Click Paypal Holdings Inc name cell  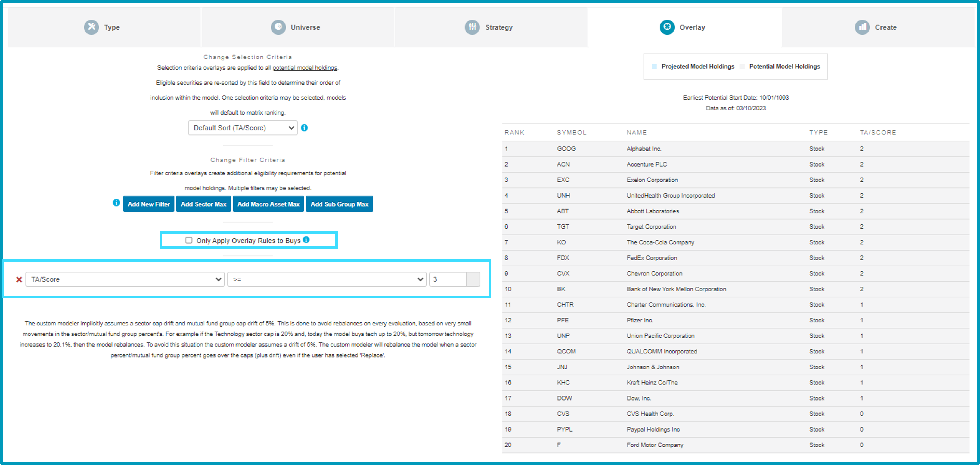coord(653,430)
